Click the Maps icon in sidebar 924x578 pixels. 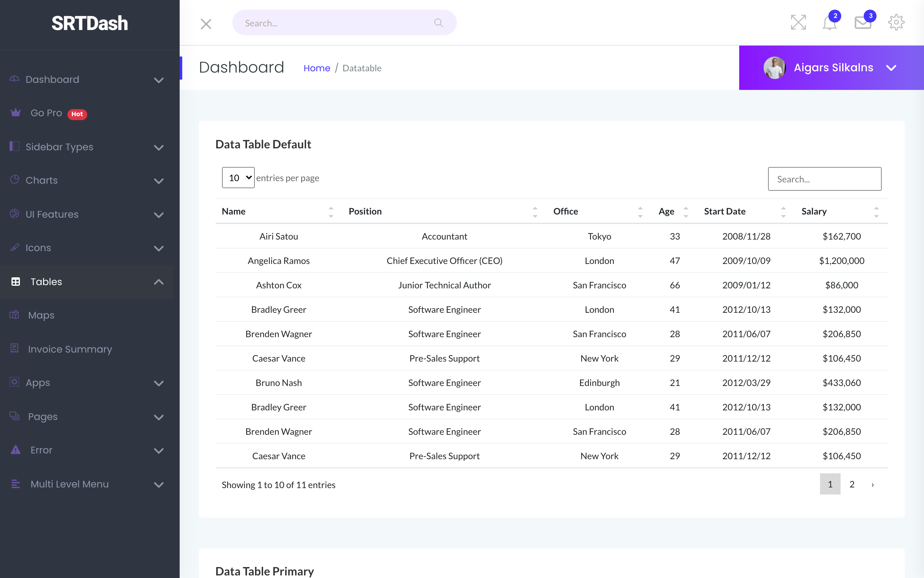pos(14,315)
